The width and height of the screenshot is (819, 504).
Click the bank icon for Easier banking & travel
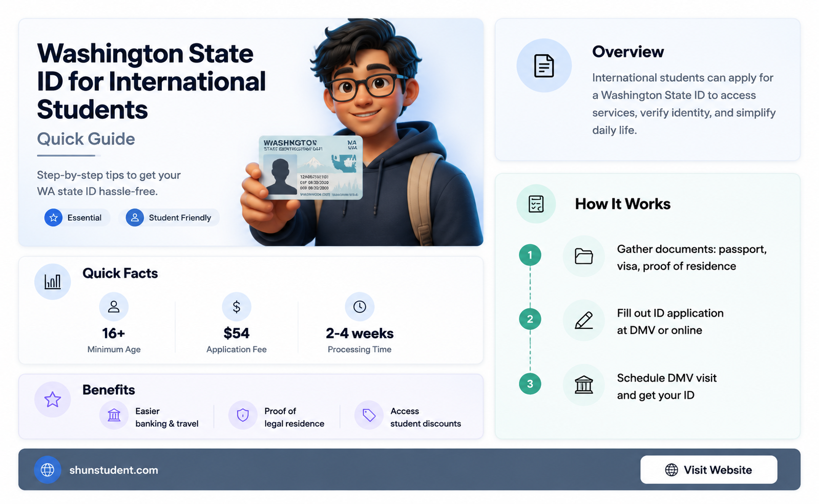pos(114,415)
